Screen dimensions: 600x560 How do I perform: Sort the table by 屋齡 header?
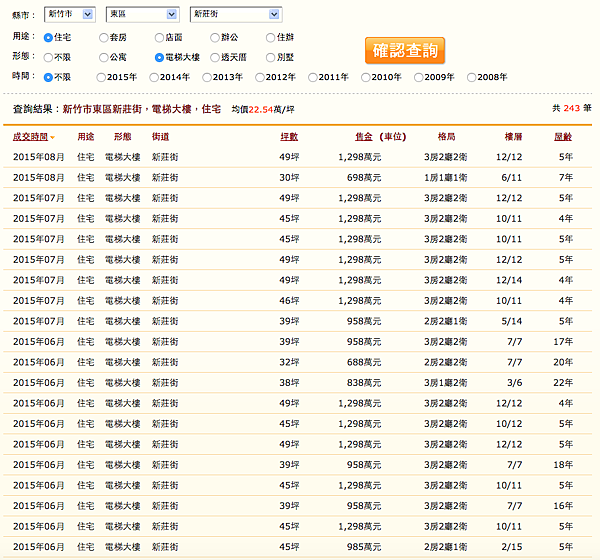tap(565, 136)
